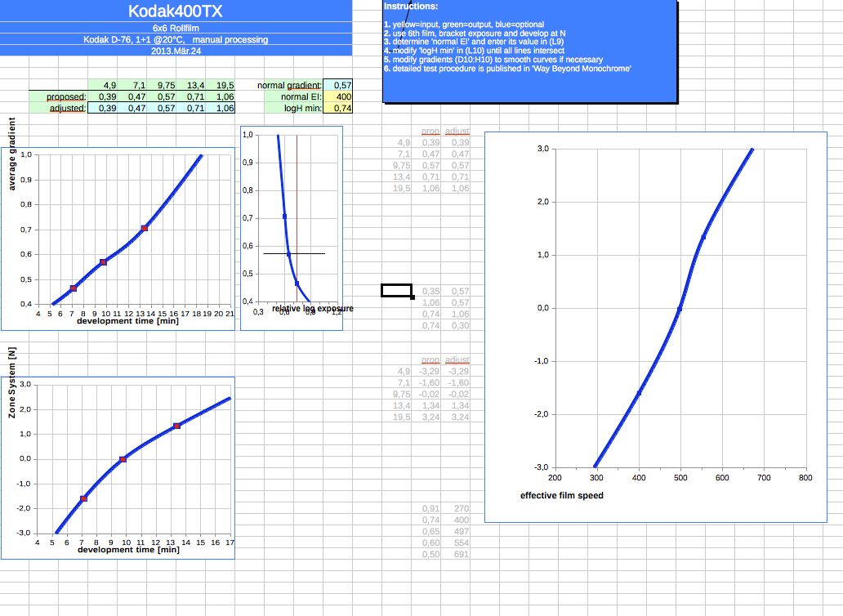This screenshot has height=616, width=843.
Task: Select the relative log exposure chart
Action: click(292, 228)
